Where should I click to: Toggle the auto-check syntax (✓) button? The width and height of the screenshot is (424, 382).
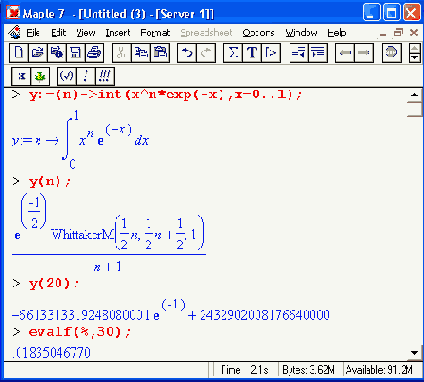(x=67, y=76)
